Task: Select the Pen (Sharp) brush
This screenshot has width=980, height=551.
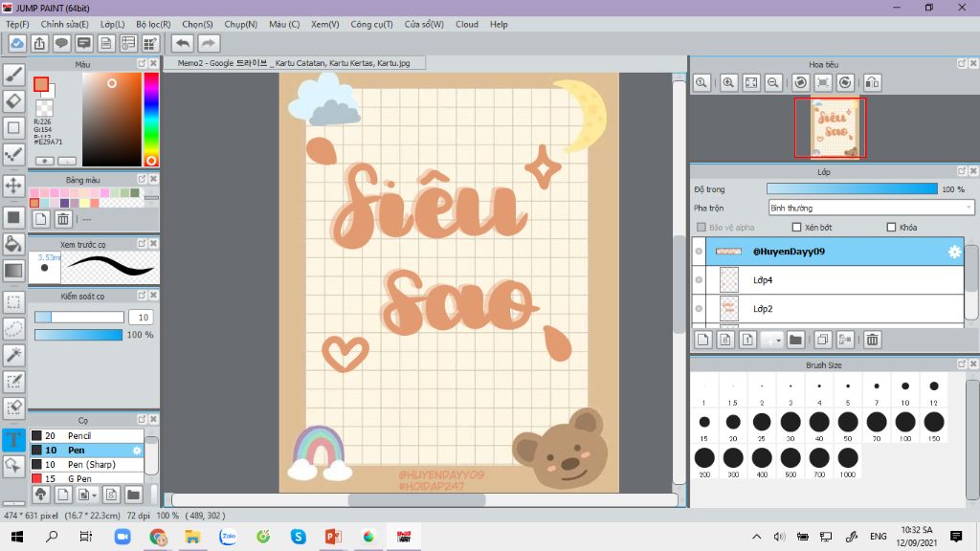Action: (87, 464)
